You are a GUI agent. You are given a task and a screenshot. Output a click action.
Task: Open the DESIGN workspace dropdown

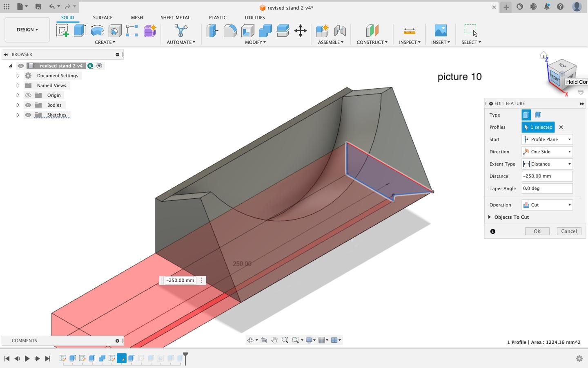coord(27,30)
